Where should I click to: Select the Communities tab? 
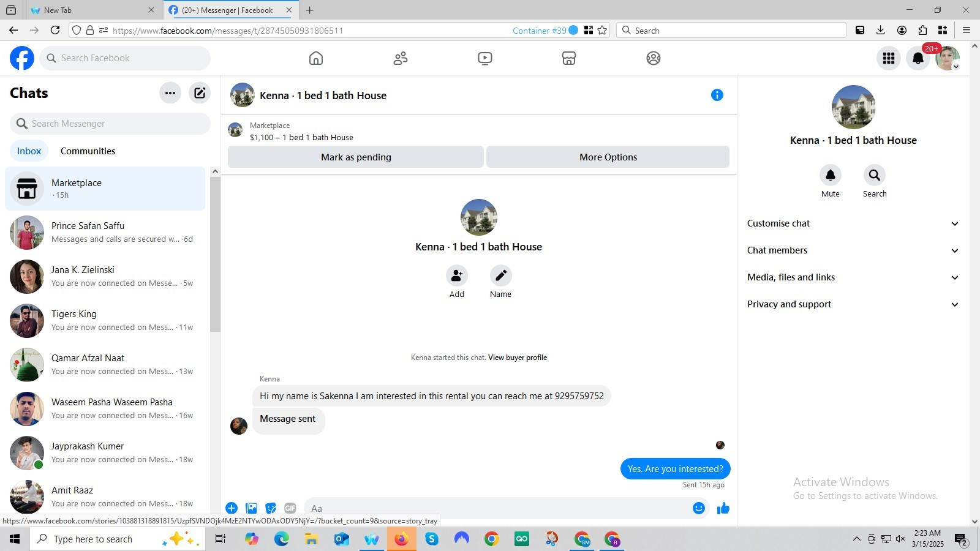click(88, 151)
